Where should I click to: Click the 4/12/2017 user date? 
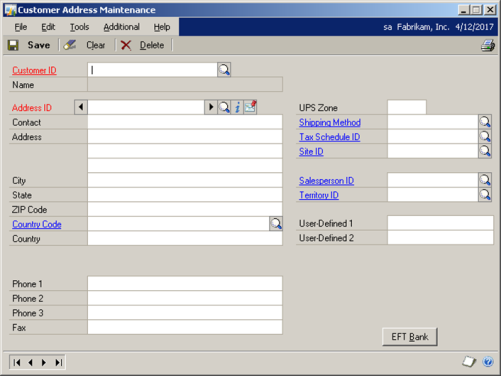pyautogui.click(x=474, y=27)
